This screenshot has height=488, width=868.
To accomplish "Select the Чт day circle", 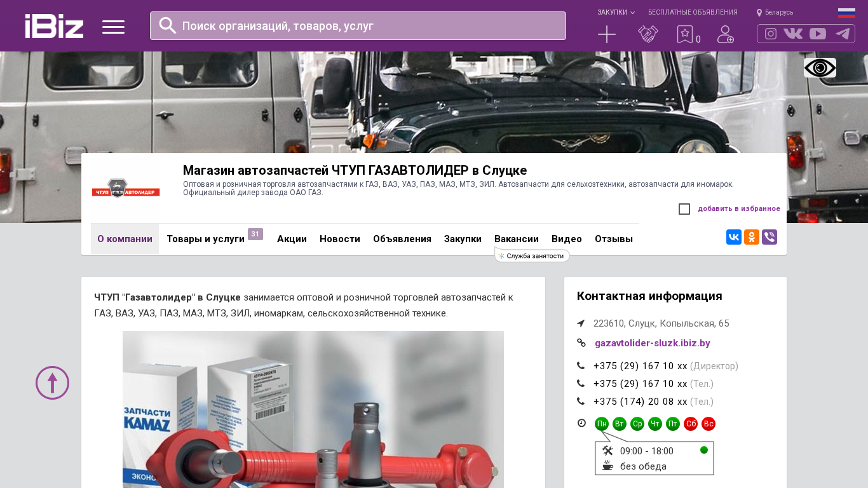I will pos(655,424).
